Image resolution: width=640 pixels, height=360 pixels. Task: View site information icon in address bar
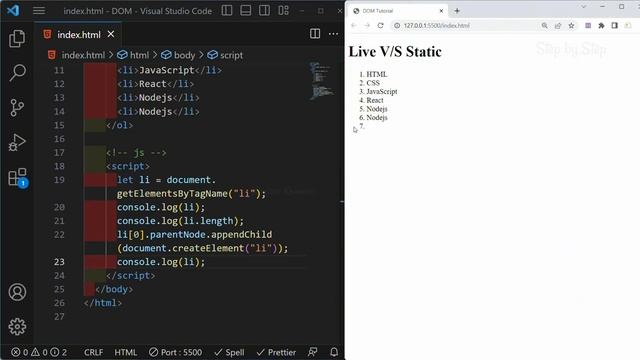coord(397,25)
